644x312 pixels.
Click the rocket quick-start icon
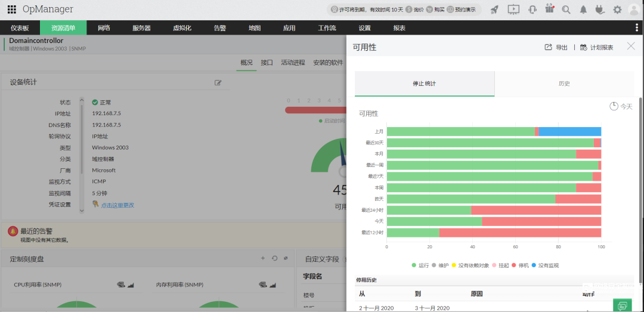pos(494,10)
